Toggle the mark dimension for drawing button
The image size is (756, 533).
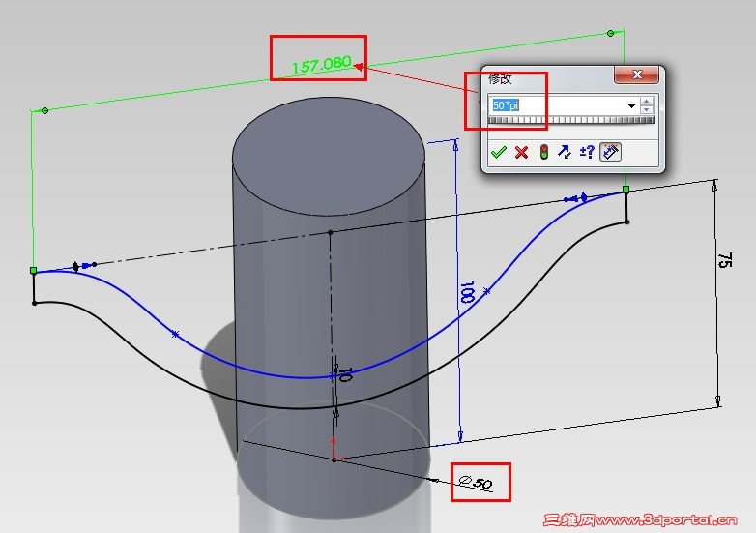(610, 152)
